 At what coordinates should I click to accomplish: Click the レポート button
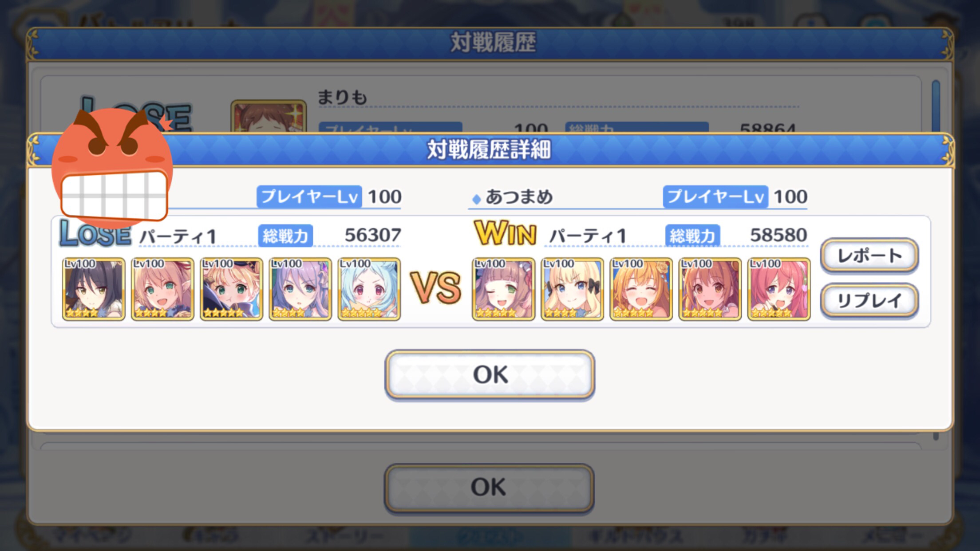[869, 256]
